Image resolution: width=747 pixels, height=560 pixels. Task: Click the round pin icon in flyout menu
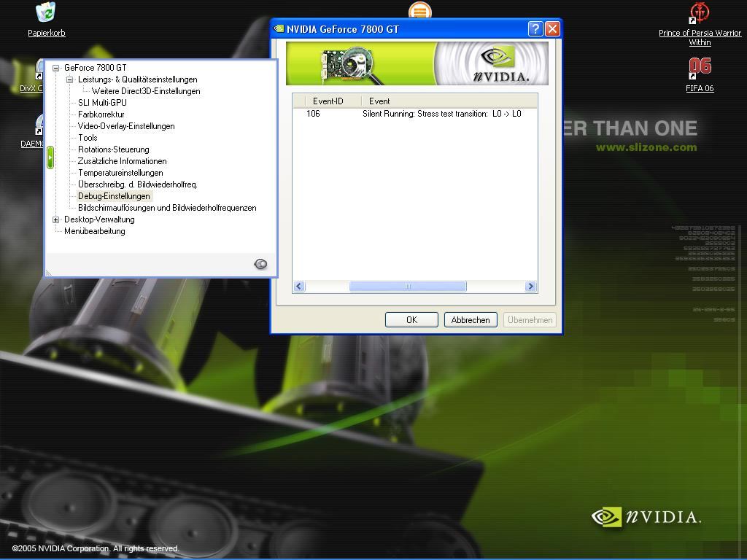click(x=260, y=264)
